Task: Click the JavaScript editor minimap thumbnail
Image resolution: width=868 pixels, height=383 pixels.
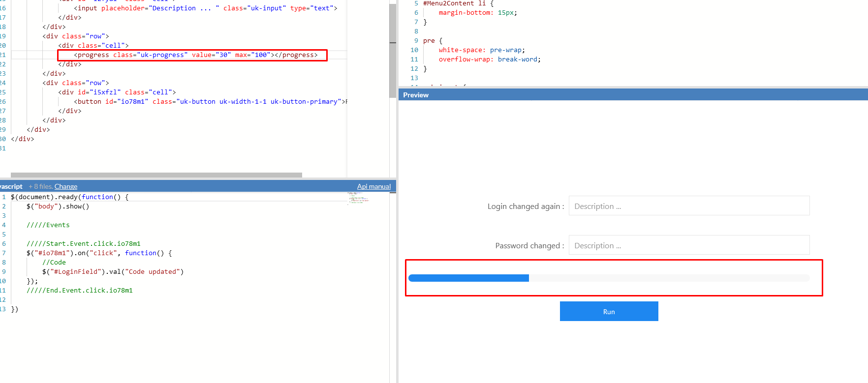Action: click(358, 198)
